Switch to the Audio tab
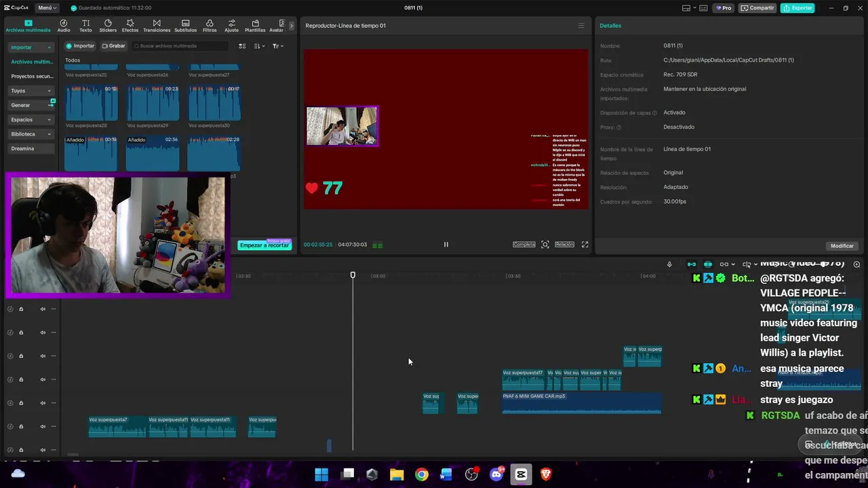Viewport: 868px width, 488px height. 64,26
